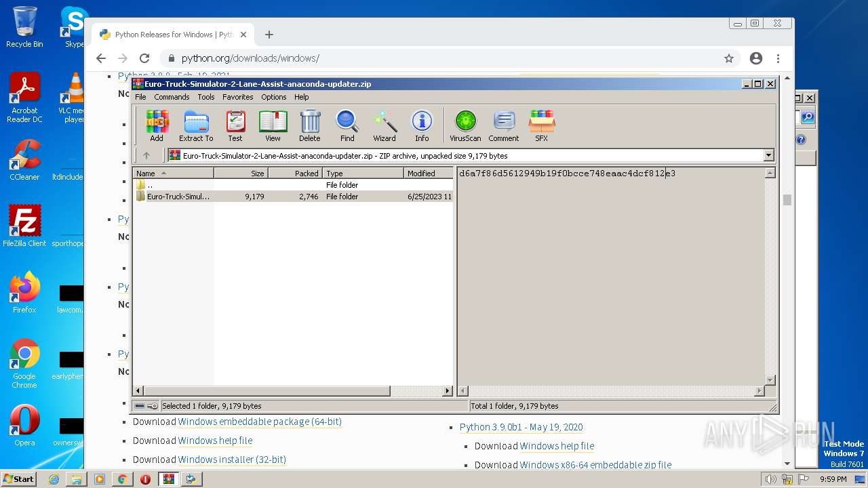This screenshot has height=488, width=868.
Task: Open the CCleaner desktop icon
Action: [24, 159]
